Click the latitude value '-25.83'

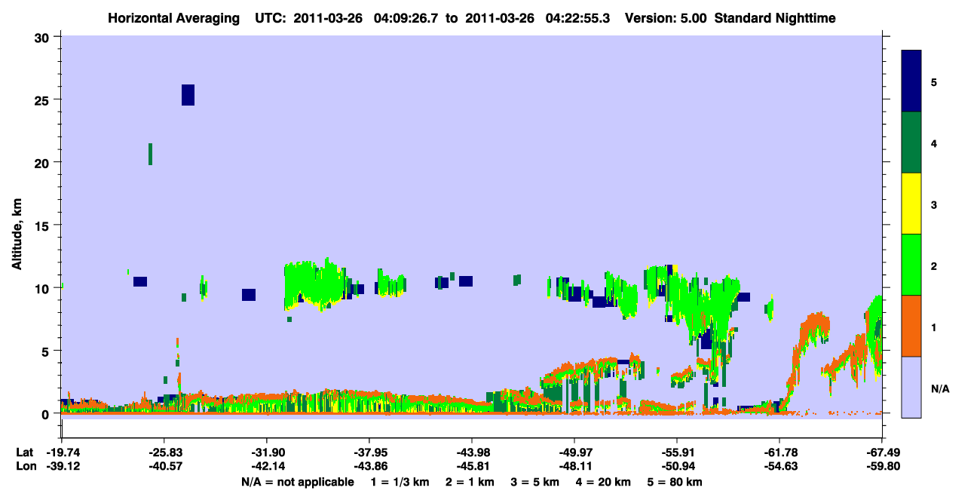click(x=164, y=452)
